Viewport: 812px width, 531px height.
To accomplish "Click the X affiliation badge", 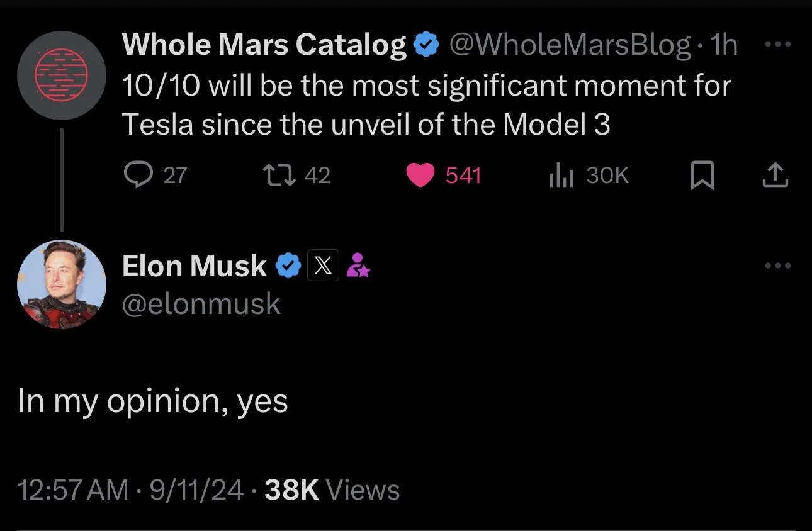I will [323, 266].
